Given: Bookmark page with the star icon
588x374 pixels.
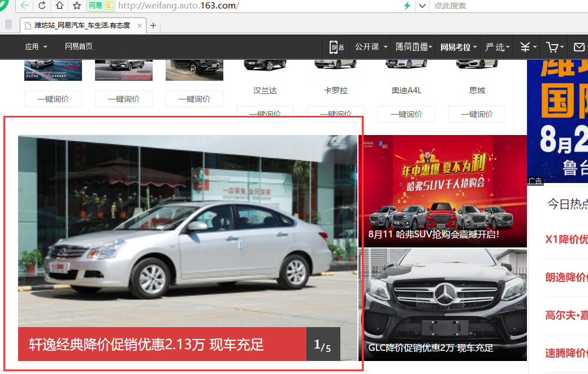Looking at the screenshot, I should point(77,5).
